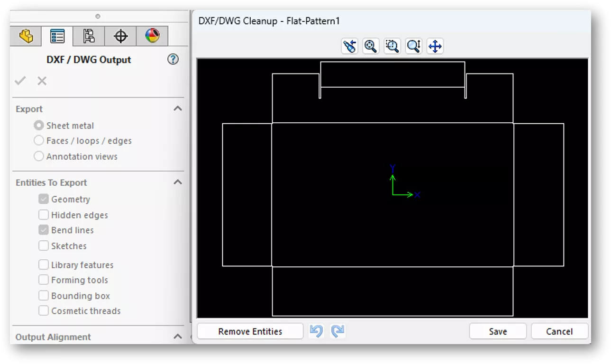
Task: Collapse the Export section
Action: pos(178,109)
